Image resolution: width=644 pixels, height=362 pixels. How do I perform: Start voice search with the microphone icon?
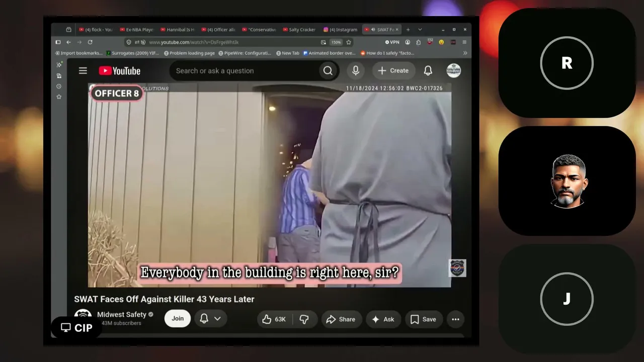pos(356,71)
